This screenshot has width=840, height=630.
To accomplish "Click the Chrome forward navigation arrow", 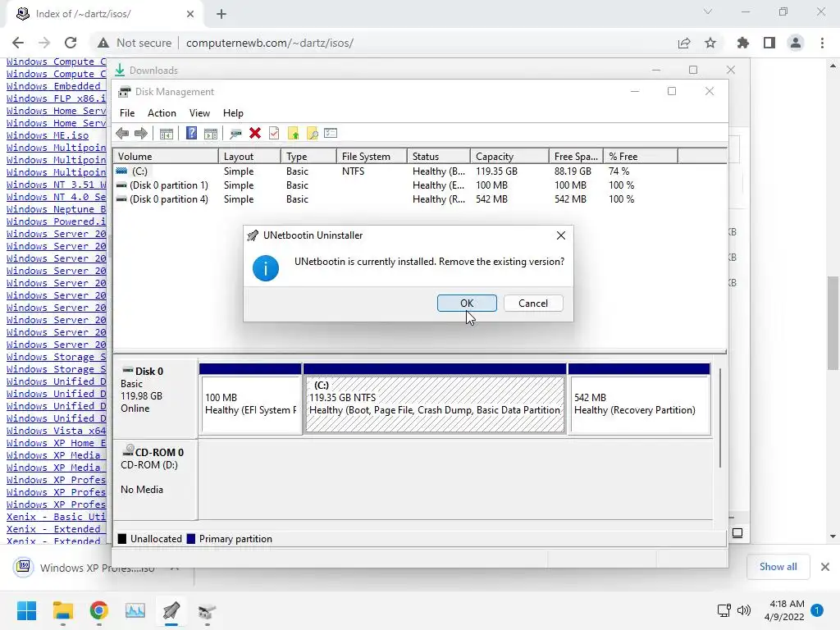I will (x=44, y=43).
